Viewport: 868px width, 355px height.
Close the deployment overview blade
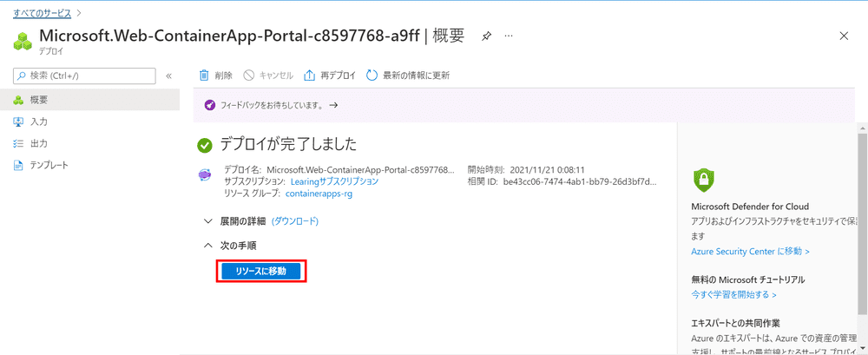(845, 36)
